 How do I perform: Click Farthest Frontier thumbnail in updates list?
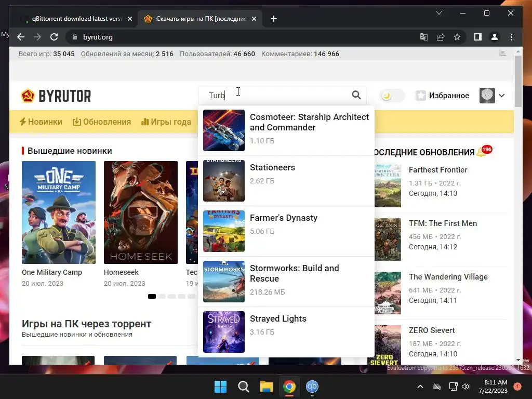pyautogui.click(x=388, y=186)
